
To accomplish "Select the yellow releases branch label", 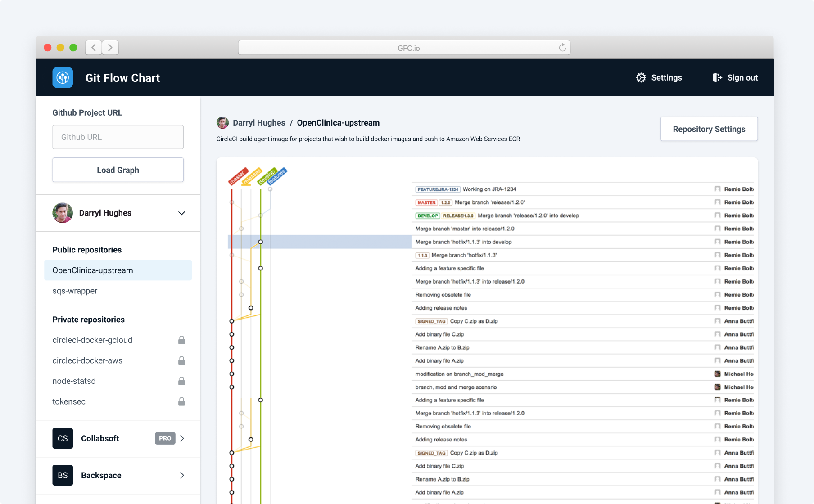I will coord(252,176).
